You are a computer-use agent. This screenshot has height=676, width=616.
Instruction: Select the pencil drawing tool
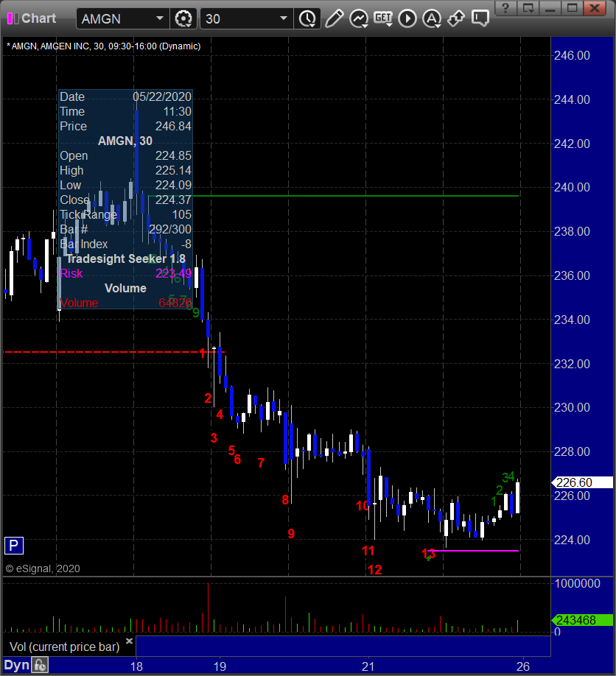click(x=334, y=18)
